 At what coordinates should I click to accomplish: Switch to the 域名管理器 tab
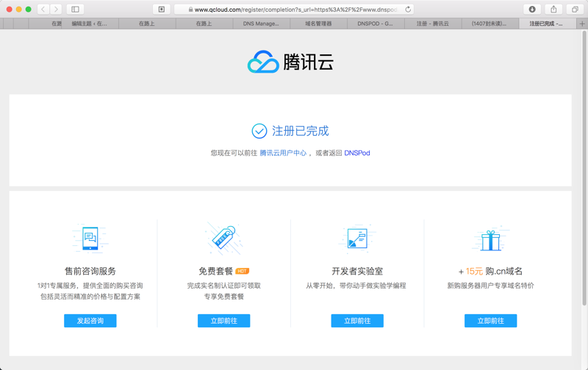(318, 23)
